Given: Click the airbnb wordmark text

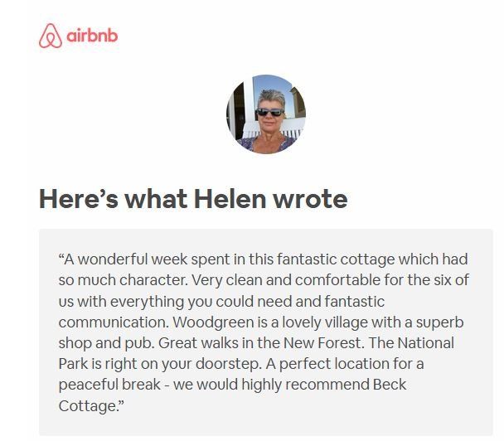Looking at the screenshot, I should coord(99,36).
